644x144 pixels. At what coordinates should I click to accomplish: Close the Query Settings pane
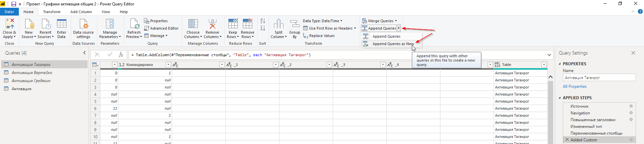pyautogui.click(x=633, y=53)
